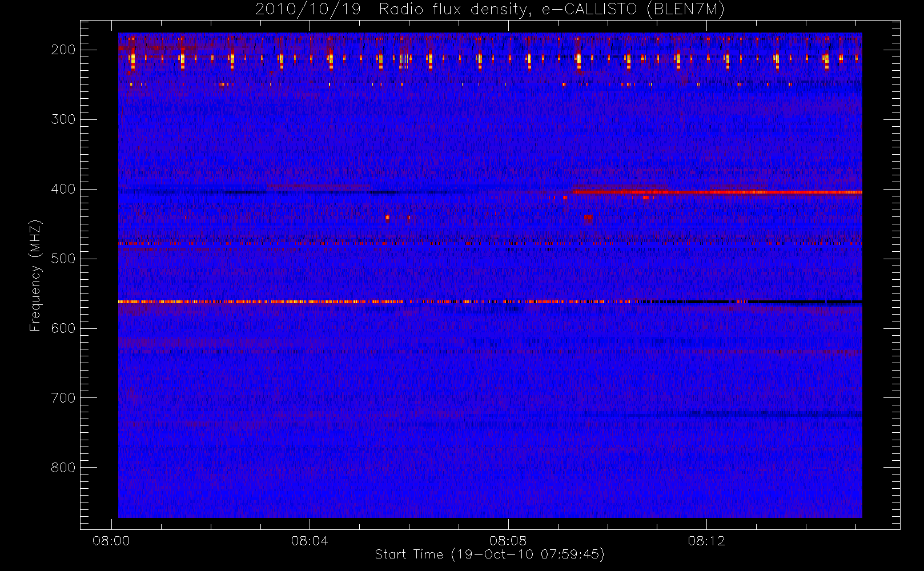924x571 pixels.
Task: Click the 08:00 time tick label
Action: 111,541
